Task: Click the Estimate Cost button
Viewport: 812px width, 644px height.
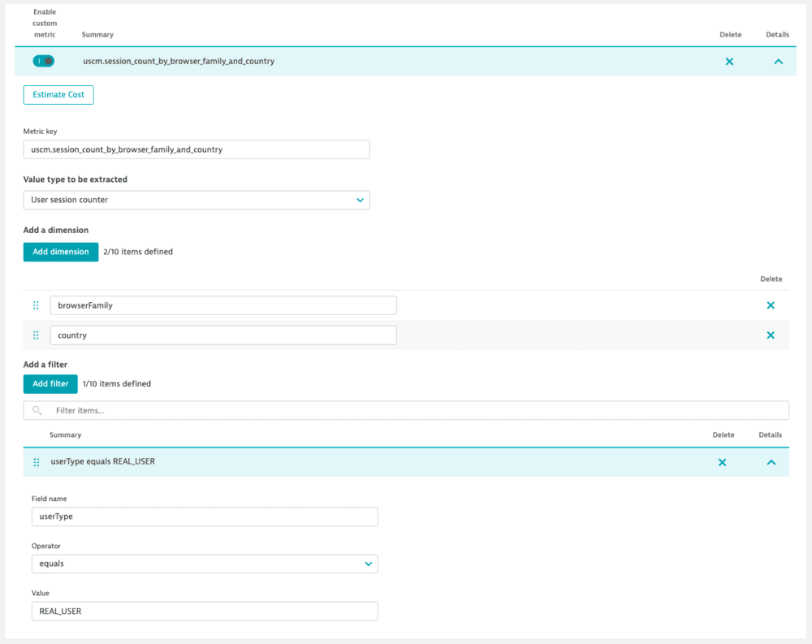Action: pyautogui.click(x=58, y=94)
